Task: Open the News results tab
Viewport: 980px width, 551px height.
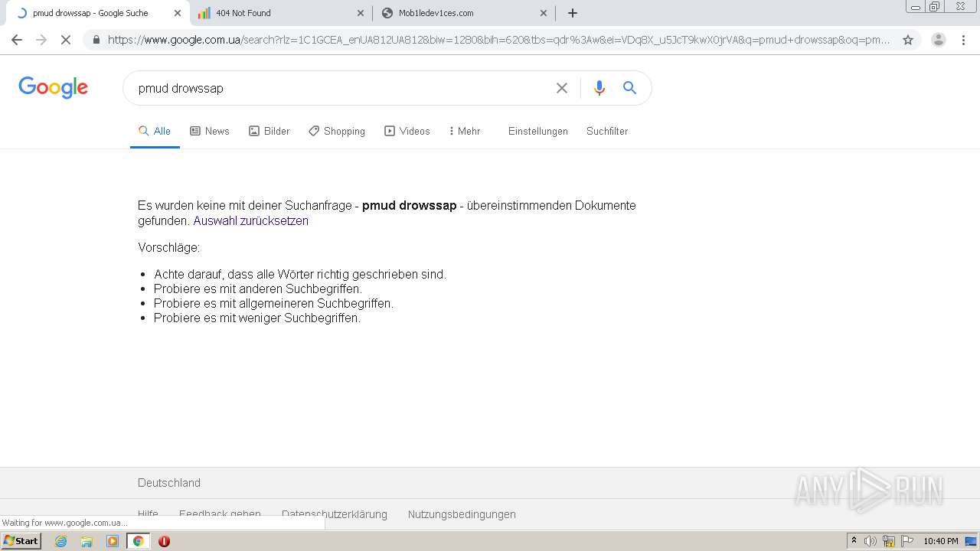Action: click(x=210, y=131)
